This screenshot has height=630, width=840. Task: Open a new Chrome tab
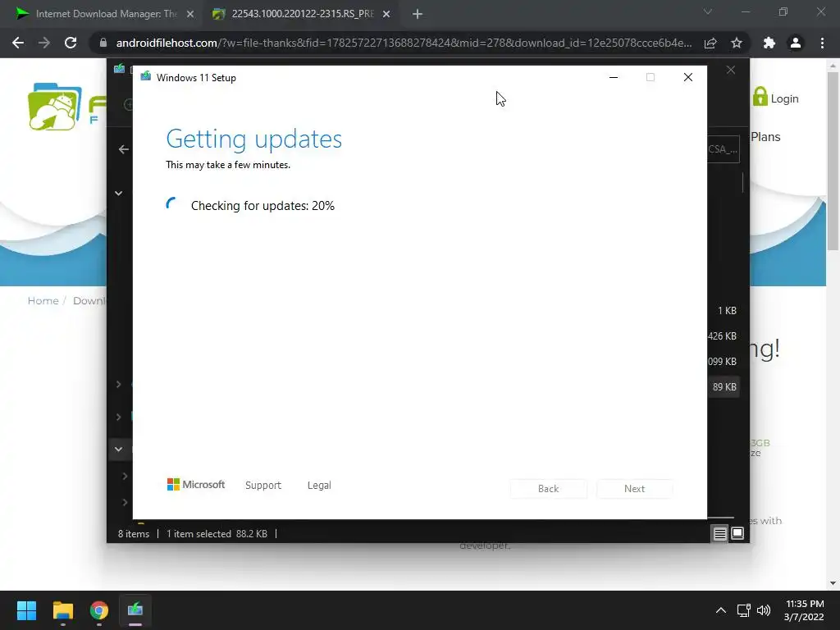(x=418, y=14)
